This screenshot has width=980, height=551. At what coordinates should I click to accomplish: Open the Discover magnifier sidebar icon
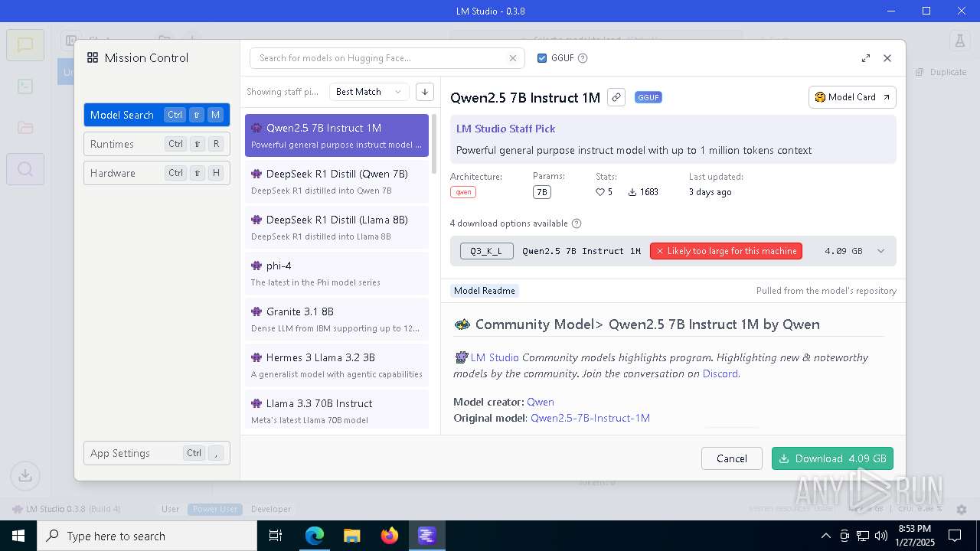(x=25, y=169)
